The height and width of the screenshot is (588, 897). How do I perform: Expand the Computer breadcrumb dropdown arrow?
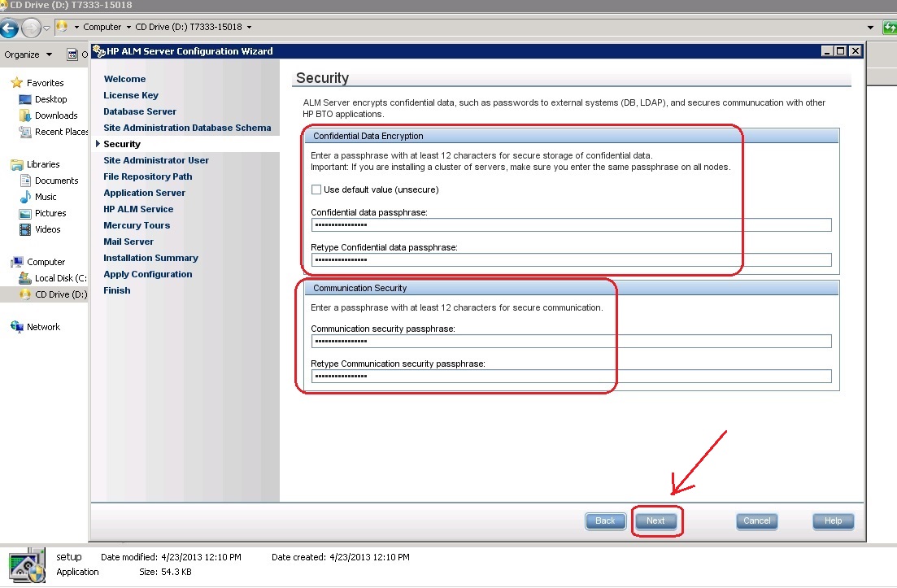[128, 27]
